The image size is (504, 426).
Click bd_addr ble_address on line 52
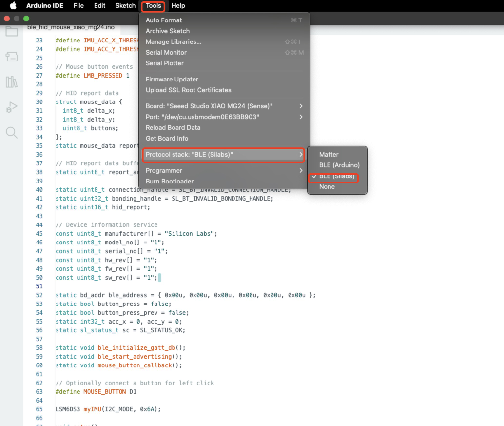[114, 295]
